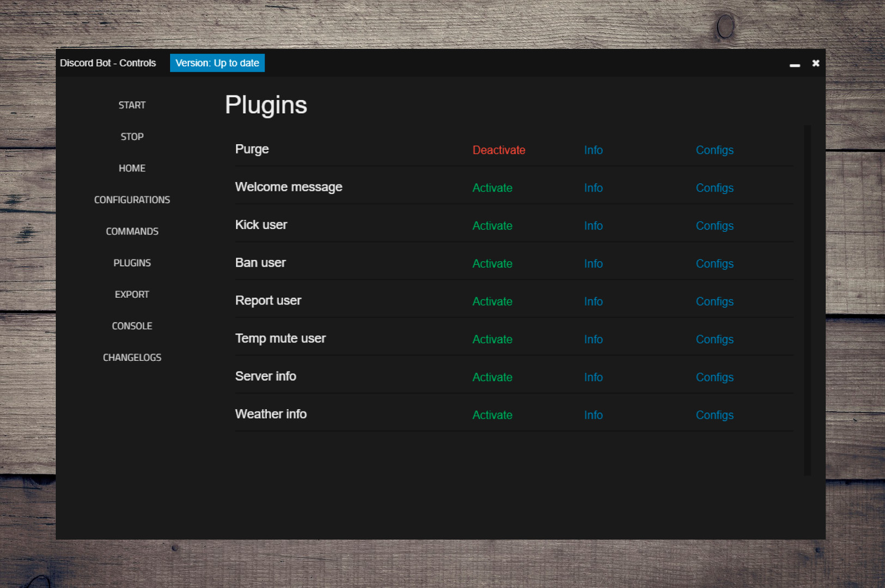Activate the Welcome message plugin
The height and width of the screenshot is (588, 885).
point(492,188)
